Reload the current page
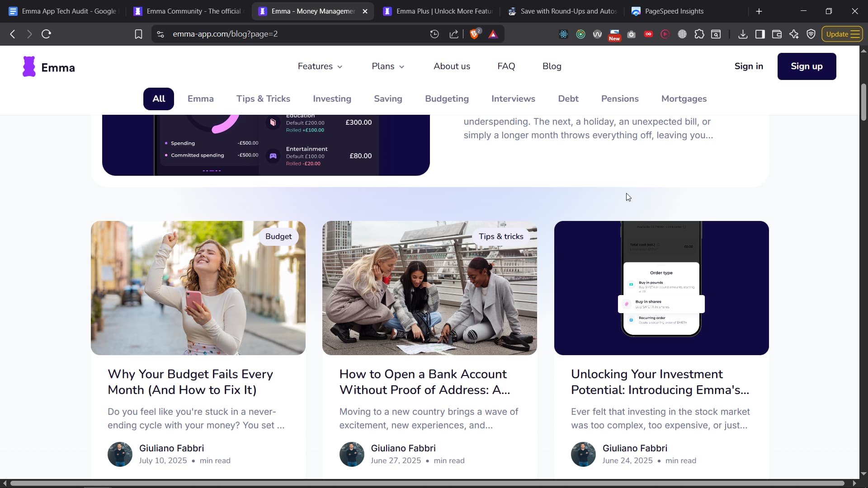The width and height of the screenshot is (868, 488). (x=46, y=34)
